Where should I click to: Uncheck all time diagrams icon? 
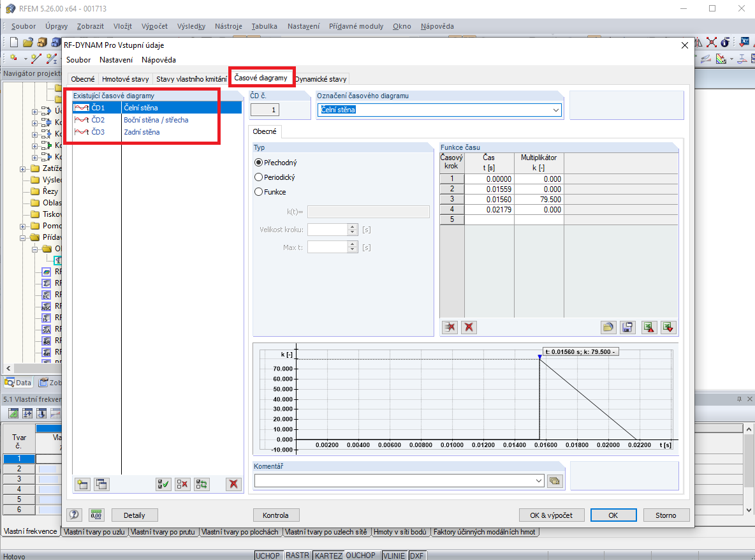[182, 484]
